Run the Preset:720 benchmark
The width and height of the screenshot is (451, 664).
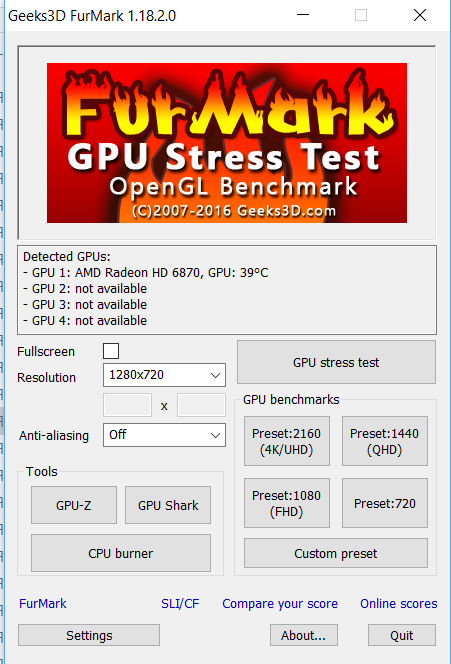tap(385, 503)
